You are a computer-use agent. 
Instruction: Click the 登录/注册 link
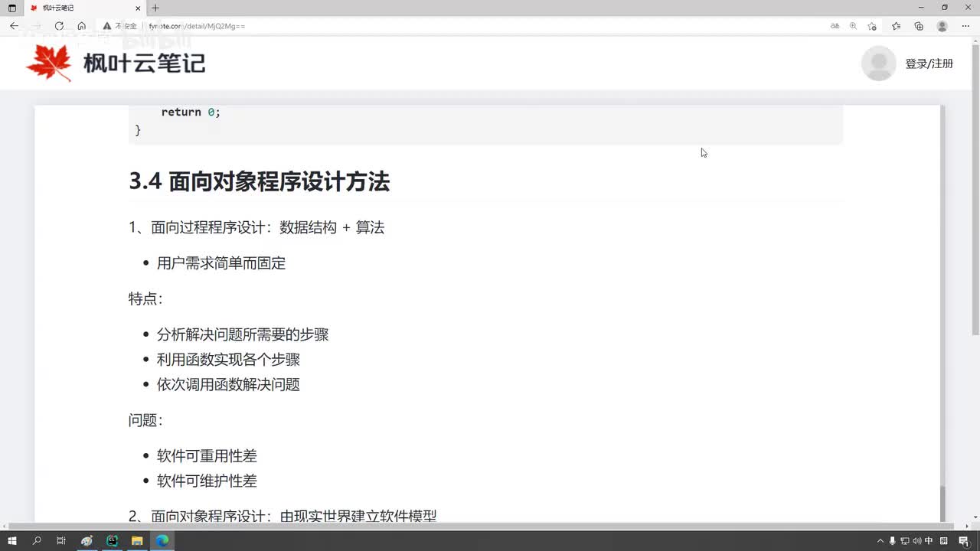point(929,64)
